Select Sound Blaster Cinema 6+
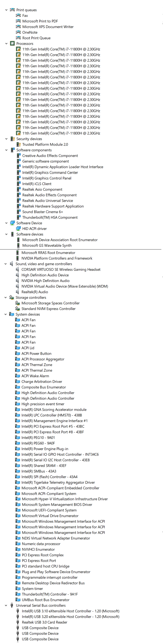The width and height of the screenshot is (163, 644). coord(43,212)
